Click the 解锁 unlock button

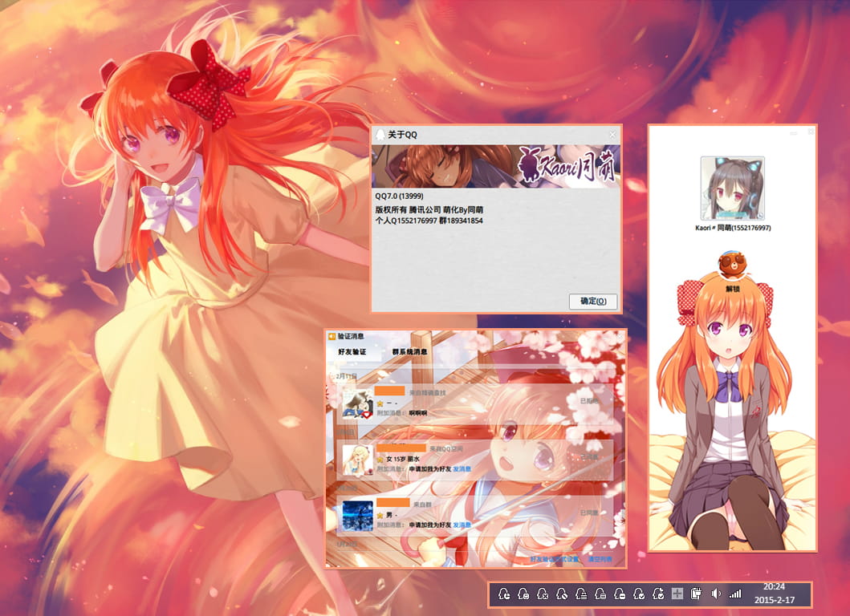732,289
